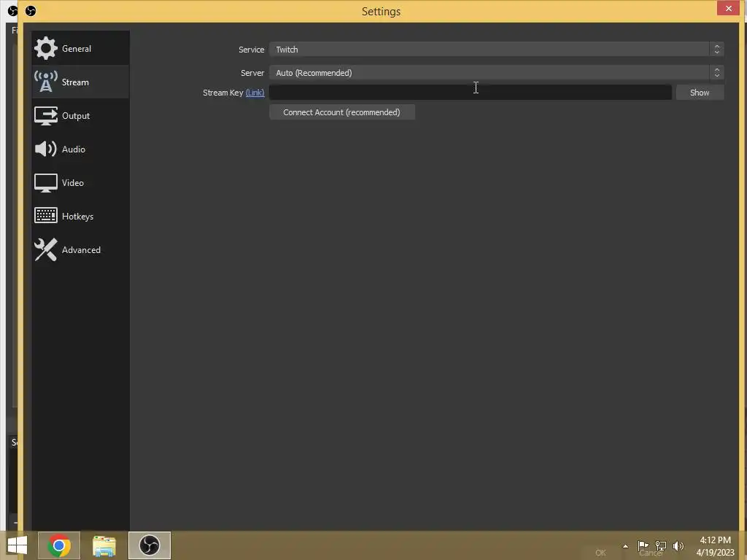Viewport: 747px width, 560px height.
Task: Click the network tray icon
Action: point(661,546)
